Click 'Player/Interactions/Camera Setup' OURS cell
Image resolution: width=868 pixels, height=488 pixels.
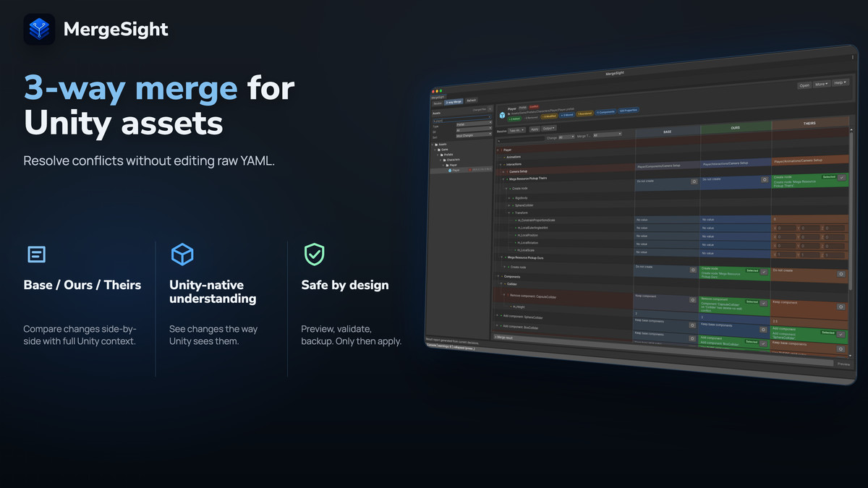[736, 164]
